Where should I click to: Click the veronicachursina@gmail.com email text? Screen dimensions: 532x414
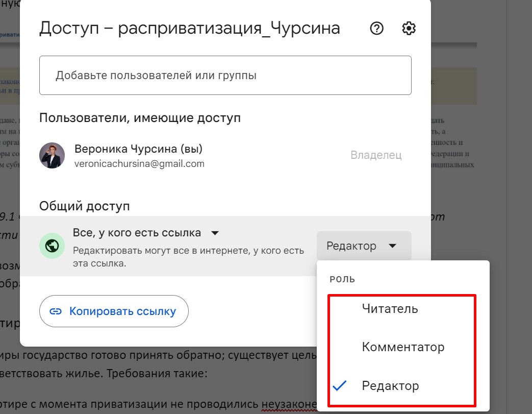click(139, 164)
